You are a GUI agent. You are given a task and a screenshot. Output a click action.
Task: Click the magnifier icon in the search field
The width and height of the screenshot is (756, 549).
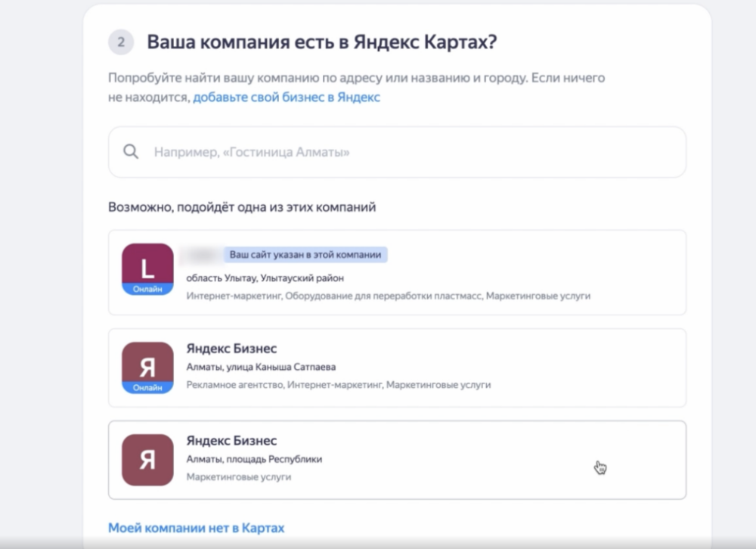point(131,151)
